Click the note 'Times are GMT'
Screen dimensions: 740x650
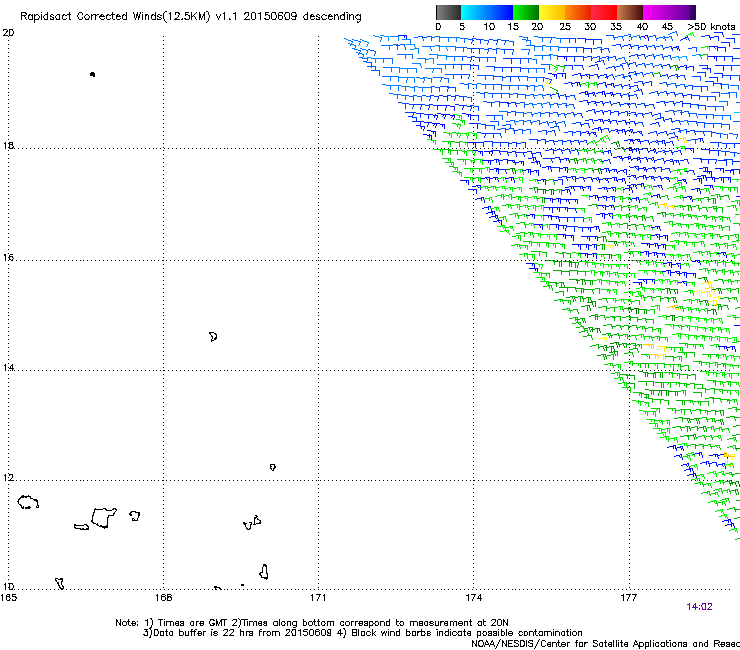click(192, 623)
